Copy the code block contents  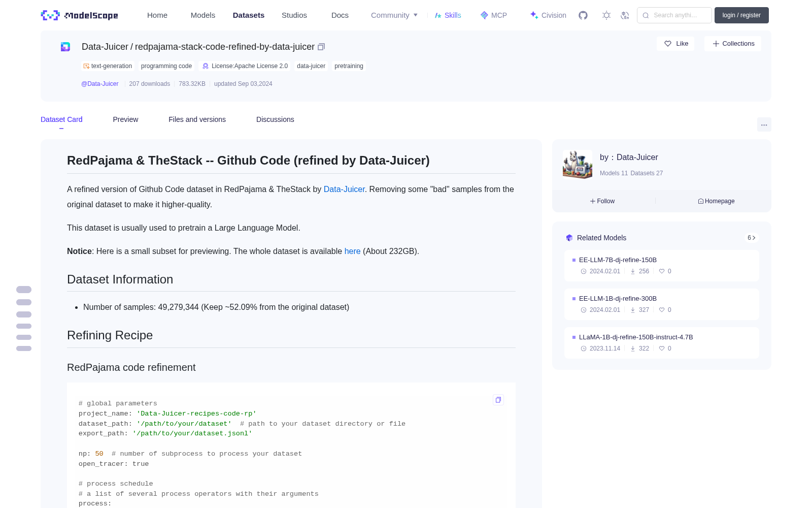coord(498,400)
